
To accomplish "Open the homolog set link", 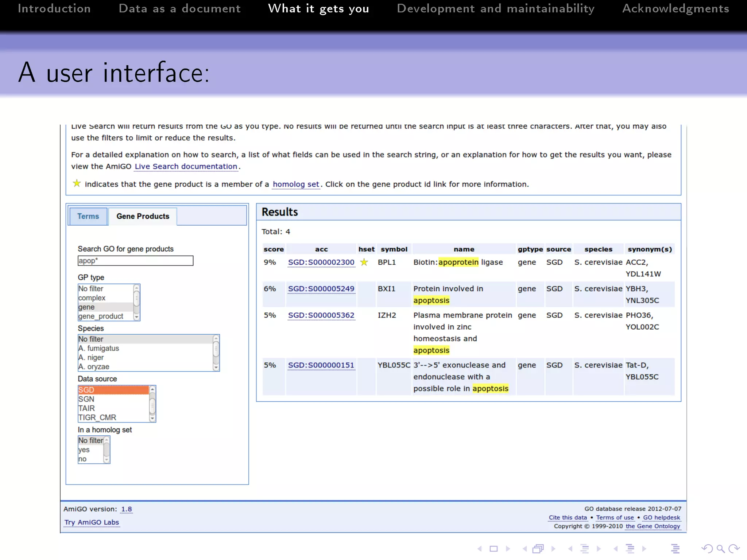I will pos(296,184).
